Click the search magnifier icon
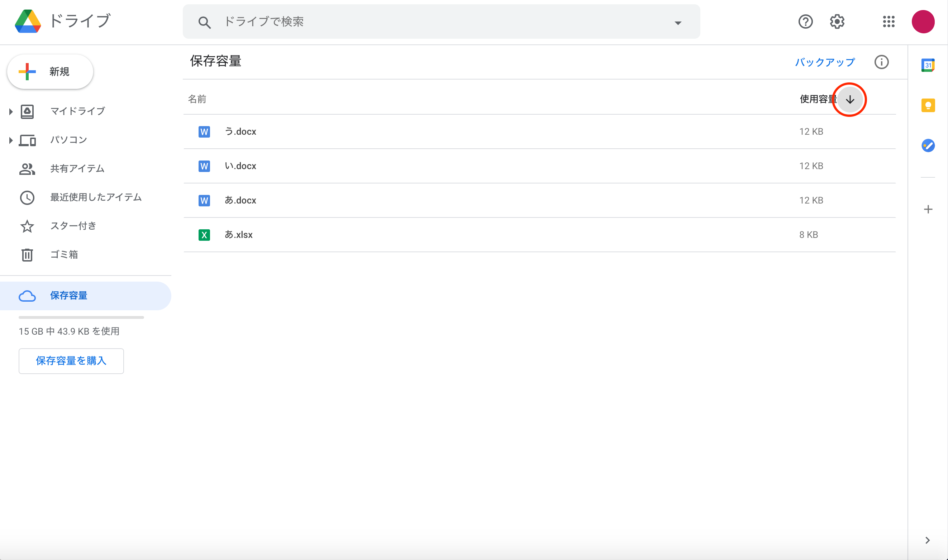The height and width of the screenshot is (560, 948). tap(204, 22)
